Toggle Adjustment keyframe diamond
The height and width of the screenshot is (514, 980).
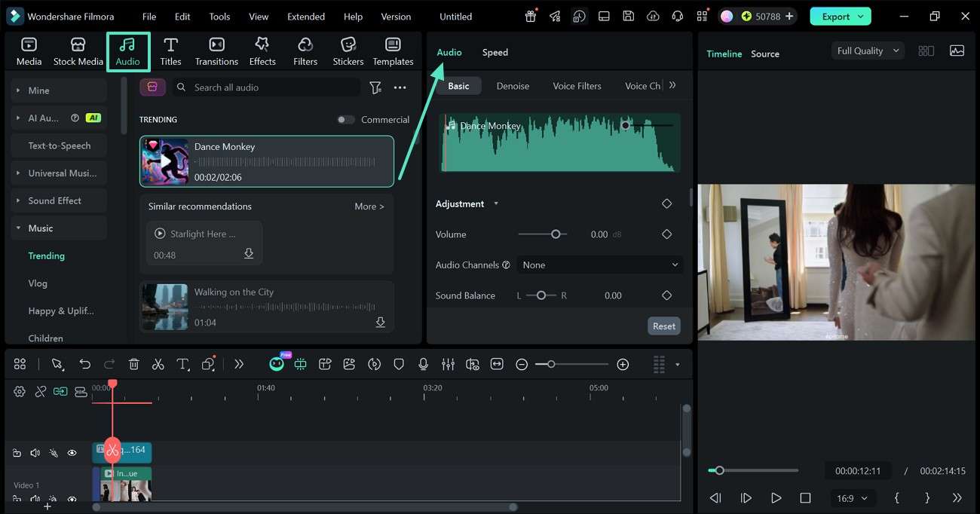point(666,203)
